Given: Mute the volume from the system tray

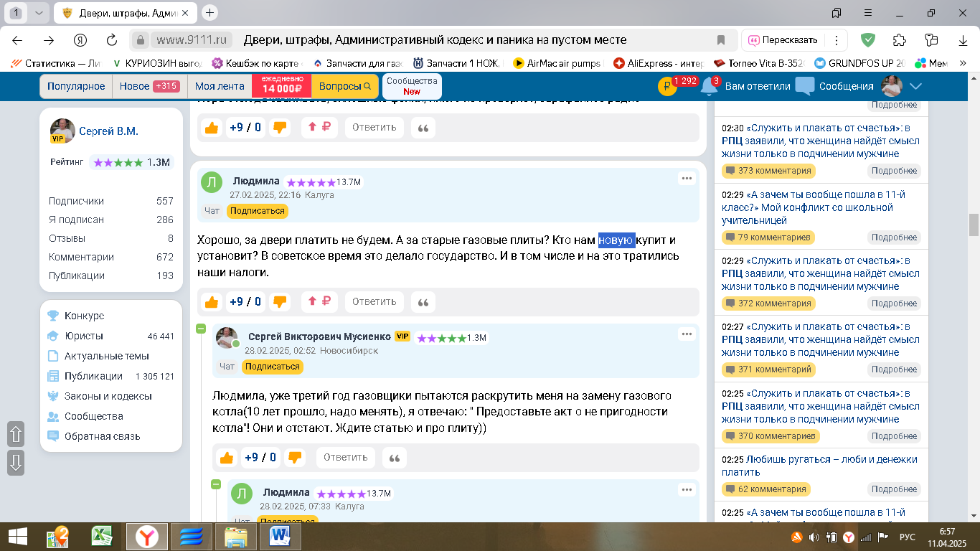Looking at the screenshot, I should point(814,536).
